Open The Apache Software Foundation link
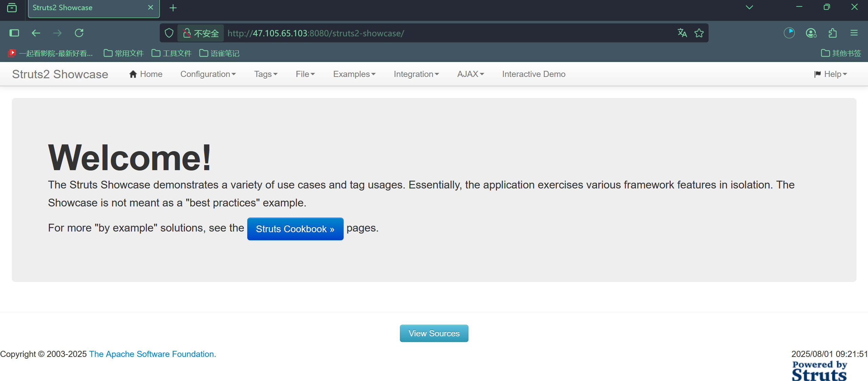Screen dimensions: 868x381 (x=152, y=354)
